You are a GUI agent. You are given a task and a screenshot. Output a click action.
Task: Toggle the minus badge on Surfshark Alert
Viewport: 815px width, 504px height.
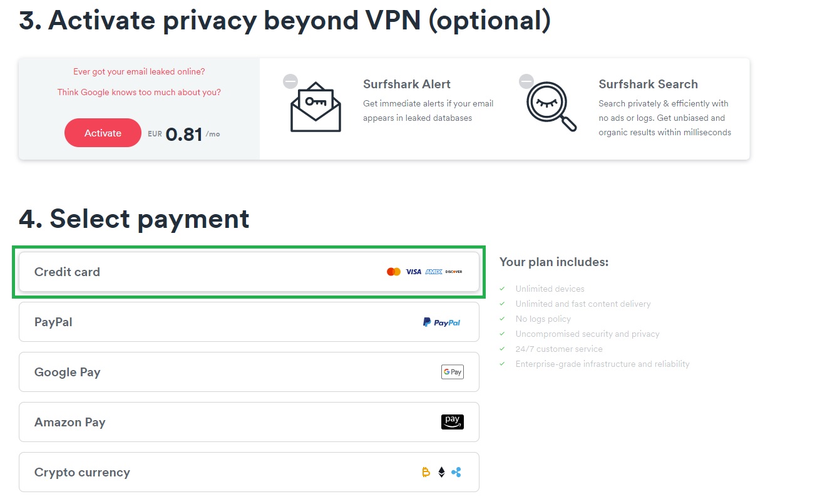coord(290,81)
